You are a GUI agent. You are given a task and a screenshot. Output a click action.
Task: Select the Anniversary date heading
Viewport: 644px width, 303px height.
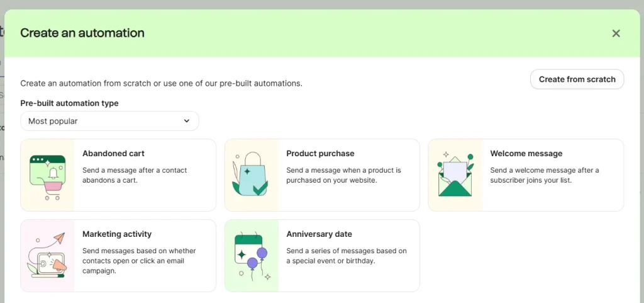click(x=319, y=234)
